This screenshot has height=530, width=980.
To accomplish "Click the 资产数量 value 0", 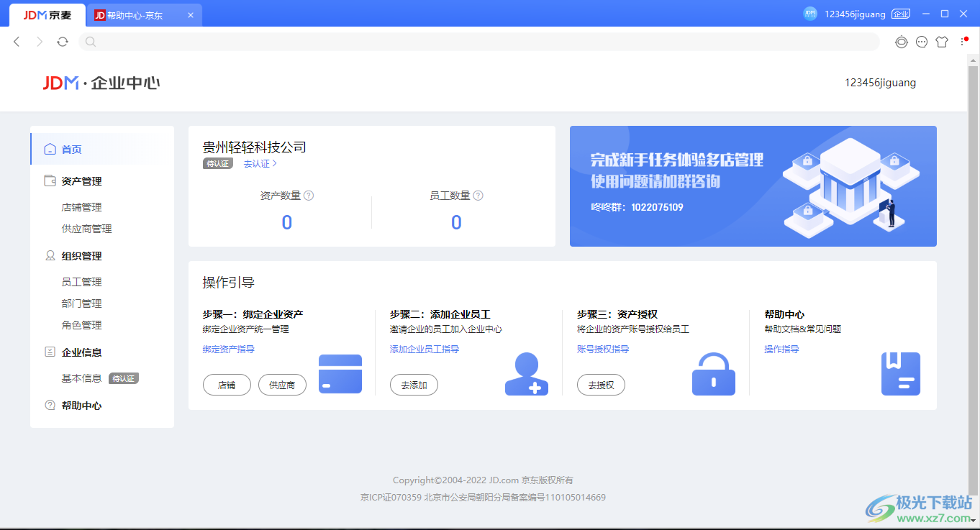I will click(286, 223).
